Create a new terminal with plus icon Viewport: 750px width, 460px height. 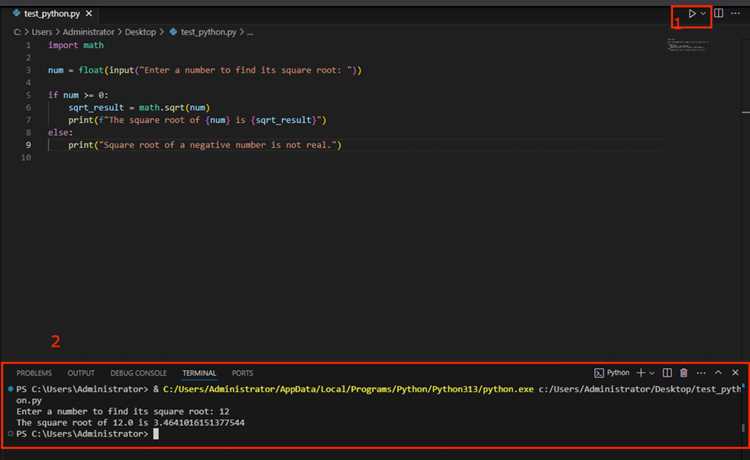click(x=641, y=372)
